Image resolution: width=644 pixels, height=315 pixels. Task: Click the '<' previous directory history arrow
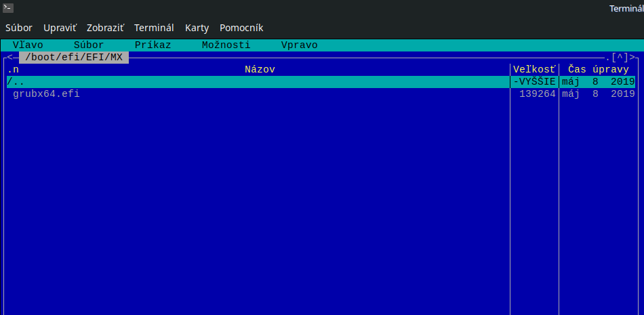pos(10,58)
